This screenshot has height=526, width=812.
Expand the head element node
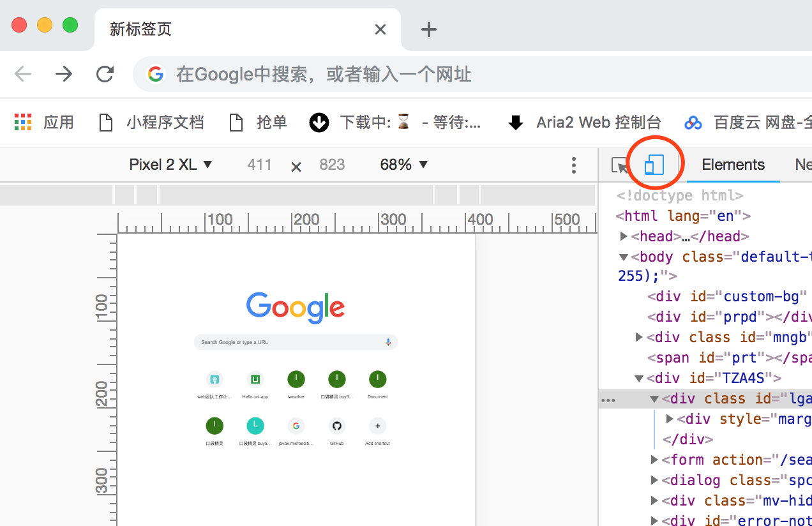pyautogui.click(x=624, y=236)
